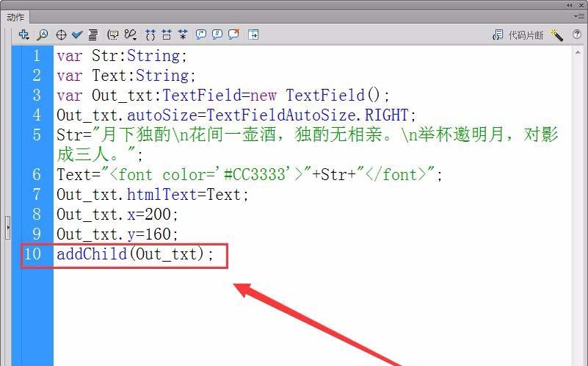Expand the left sidebar handle arrow
The image size is (588, 366).
coord(8,228)
